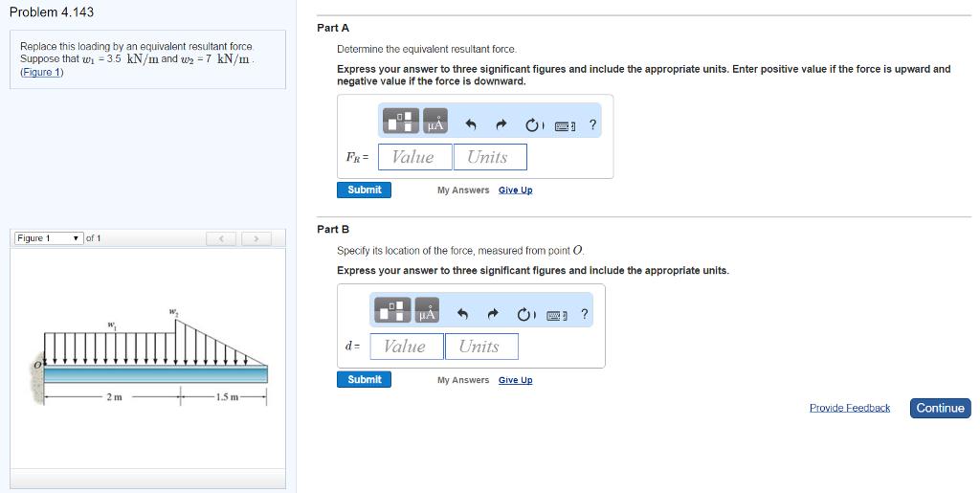Image resolution: width=980 pixels, height=493 pixels.
Task: Open templates icon in Part A toolbar
Action: coord(401,122)
